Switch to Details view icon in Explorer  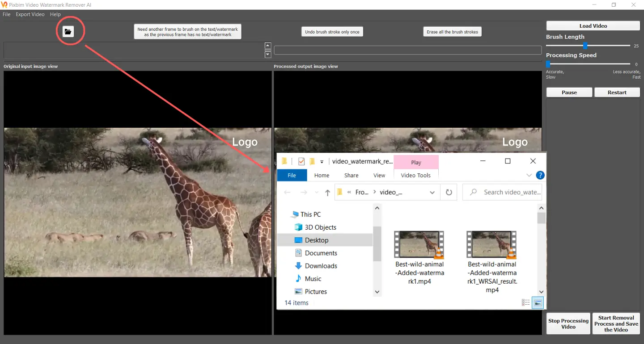click(526, 303)
